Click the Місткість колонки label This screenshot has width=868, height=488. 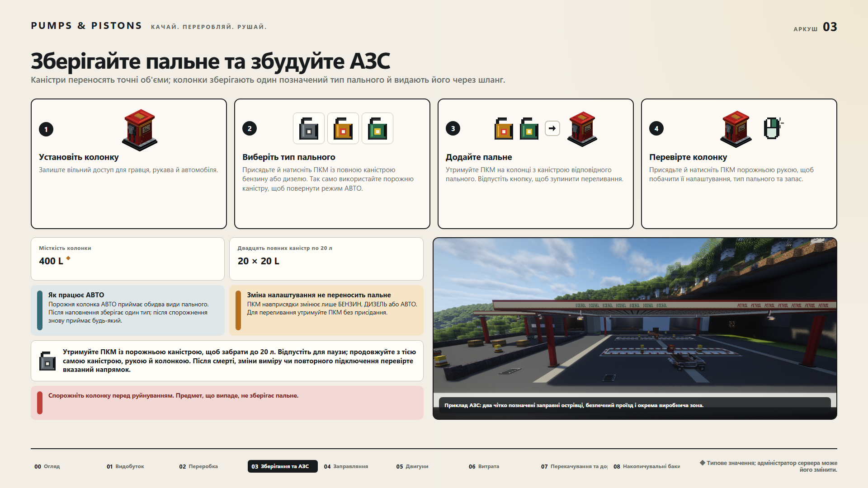pyautogui.click(x=65, y=248)
